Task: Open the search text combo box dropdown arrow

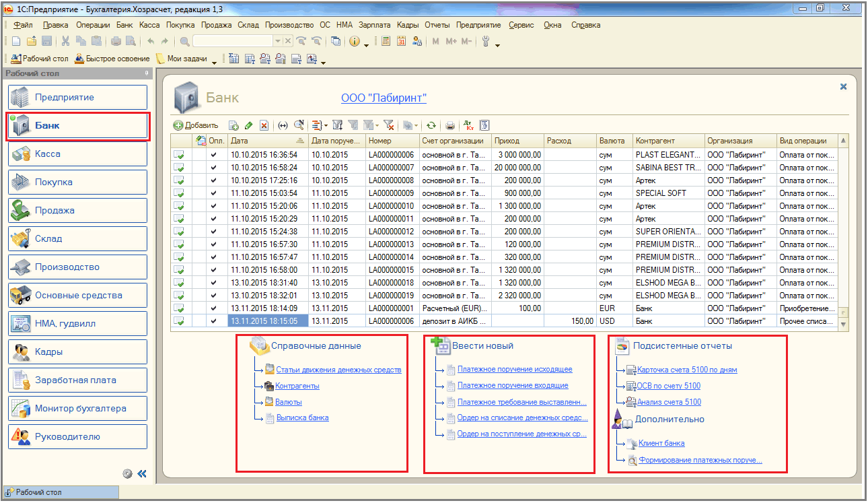Action: (x=278, y=41)
